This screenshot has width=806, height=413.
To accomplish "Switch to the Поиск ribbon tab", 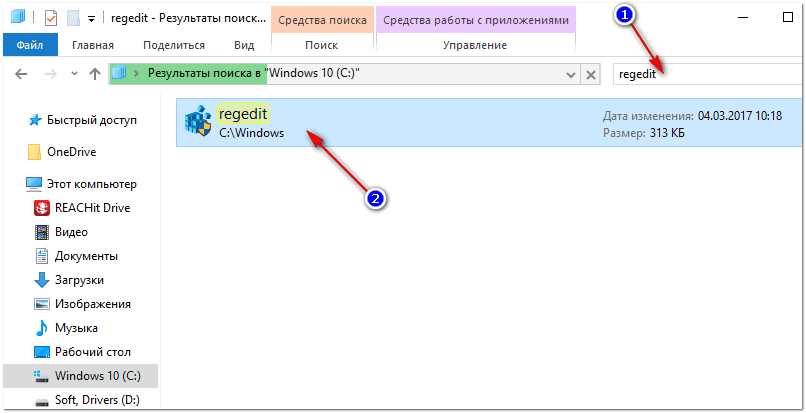I will tap(320, 45).
